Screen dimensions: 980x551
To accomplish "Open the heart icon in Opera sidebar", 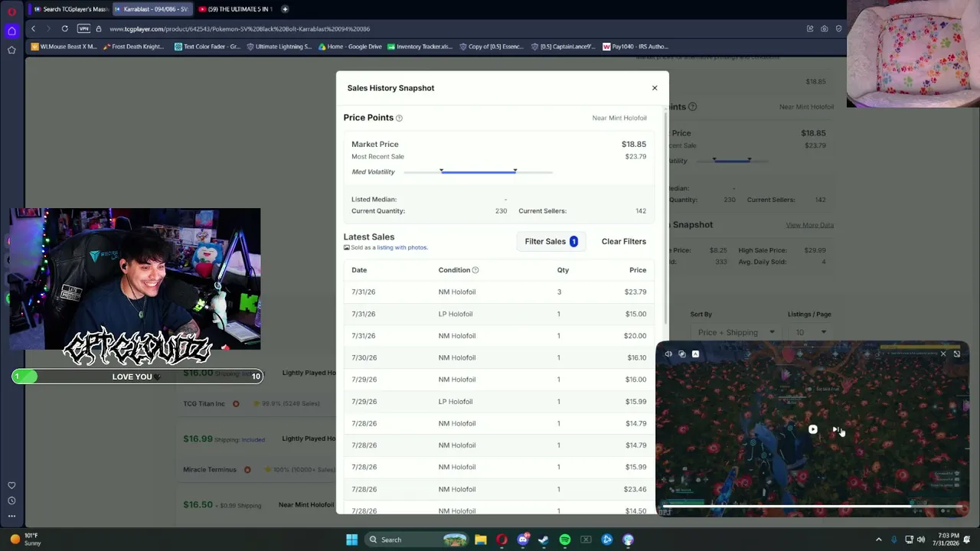I will 11,485.
